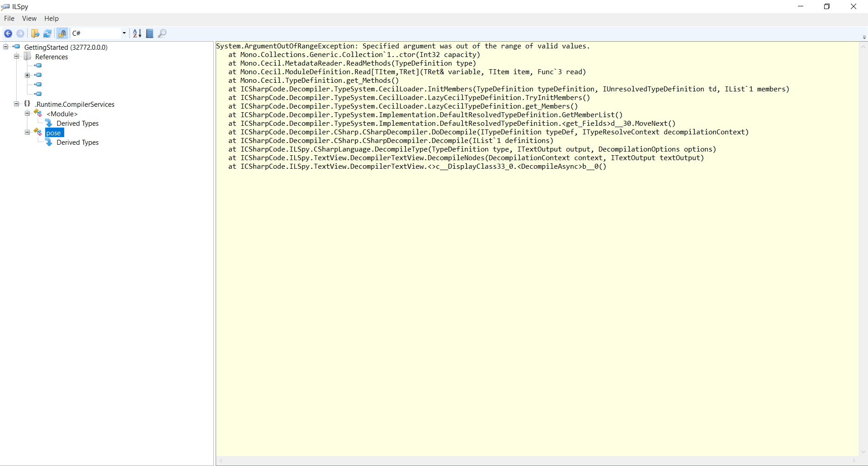The image size is (868, 466).
Task: Collapse the <Module> type node
Action: [27, 114]
